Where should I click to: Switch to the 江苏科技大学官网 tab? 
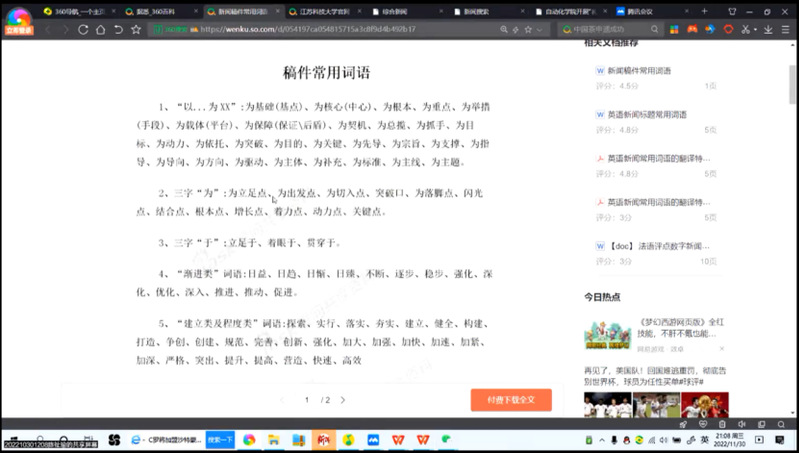pyautogui.click(x=325, y=10)
